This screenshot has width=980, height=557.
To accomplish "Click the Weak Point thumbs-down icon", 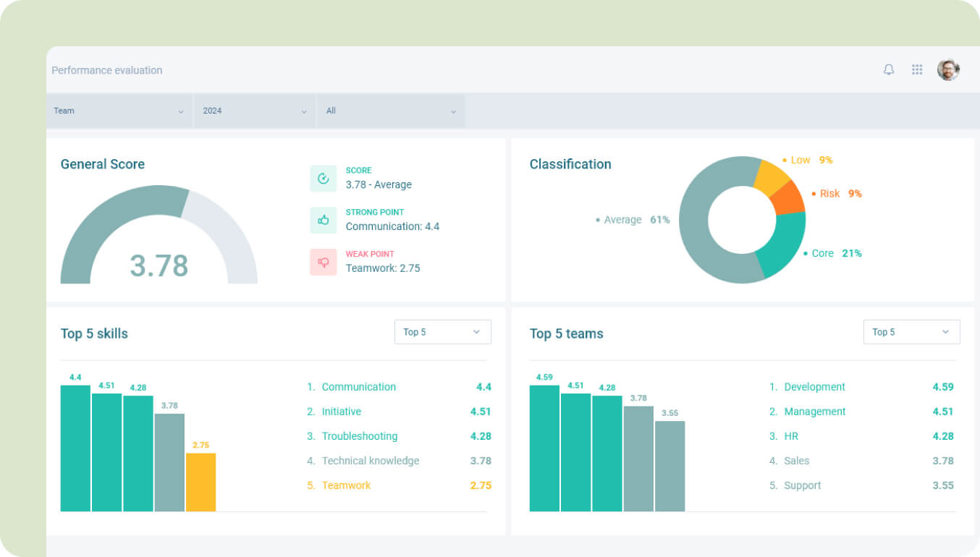I will coord(324,262).
